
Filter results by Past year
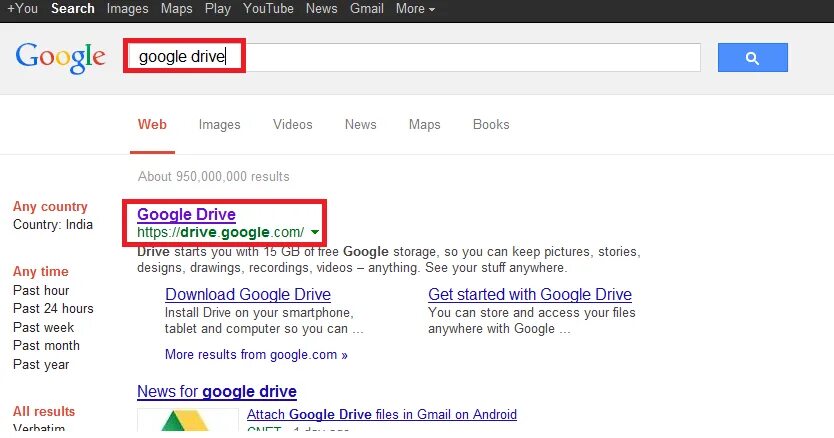(x=41, y=365)
